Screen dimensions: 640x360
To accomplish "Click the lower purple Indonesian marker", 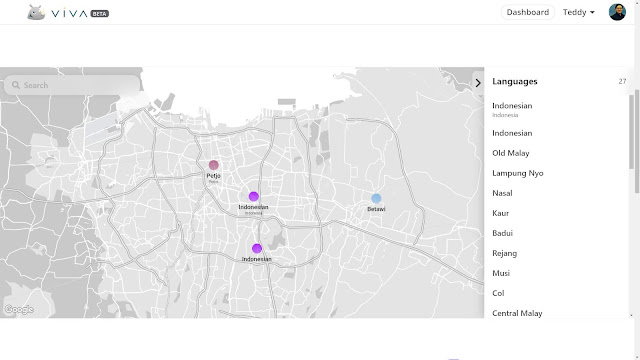I will [x=257, y=248].
